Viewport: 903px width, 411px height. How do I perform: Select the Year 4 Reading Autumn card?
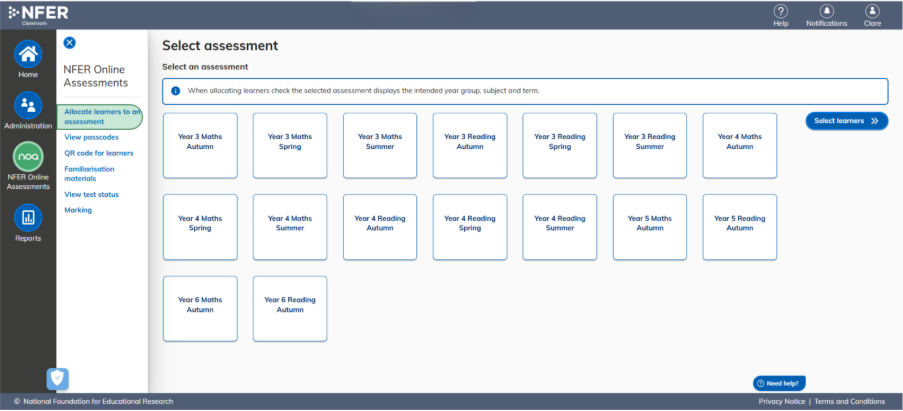tap(380, 227)
